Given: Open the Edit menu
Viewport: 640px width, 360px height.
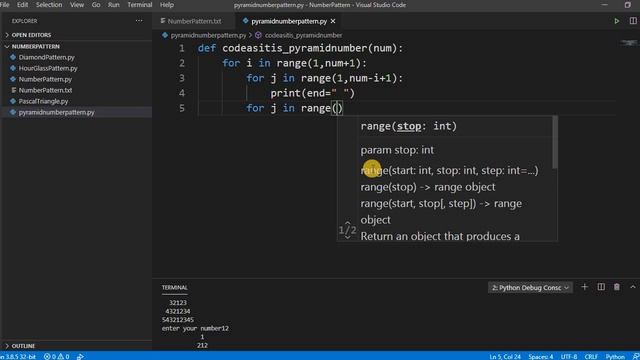Looking at the screenshot, I should coord(22,5).
